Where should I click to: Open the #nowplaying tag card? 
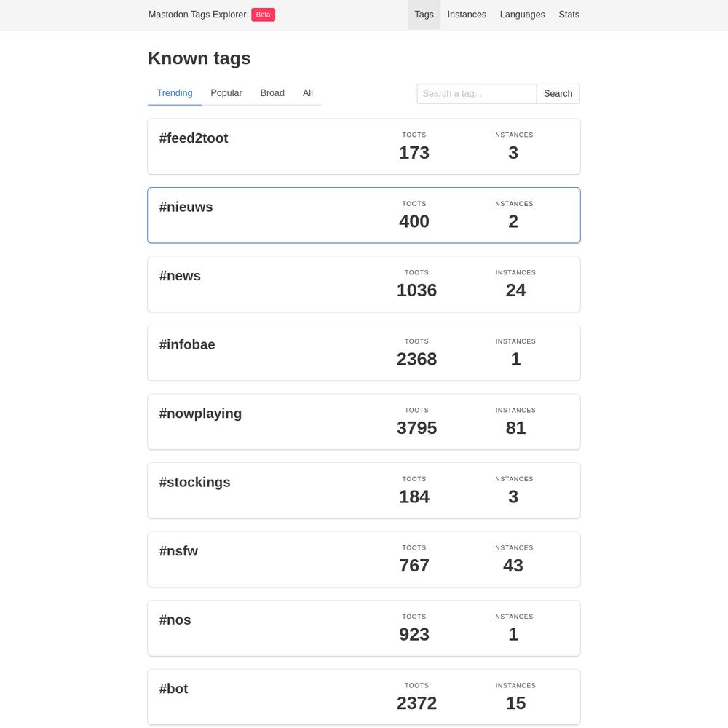point(364,422)
